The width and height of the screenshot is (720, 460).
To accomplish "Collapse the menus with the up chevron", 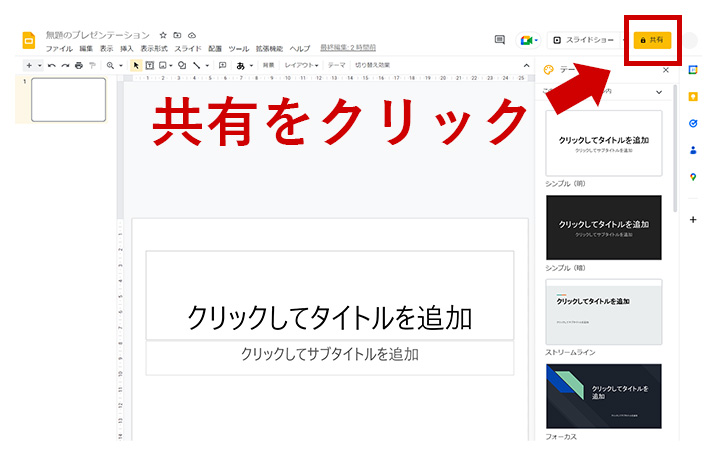I will coord(526,66).
